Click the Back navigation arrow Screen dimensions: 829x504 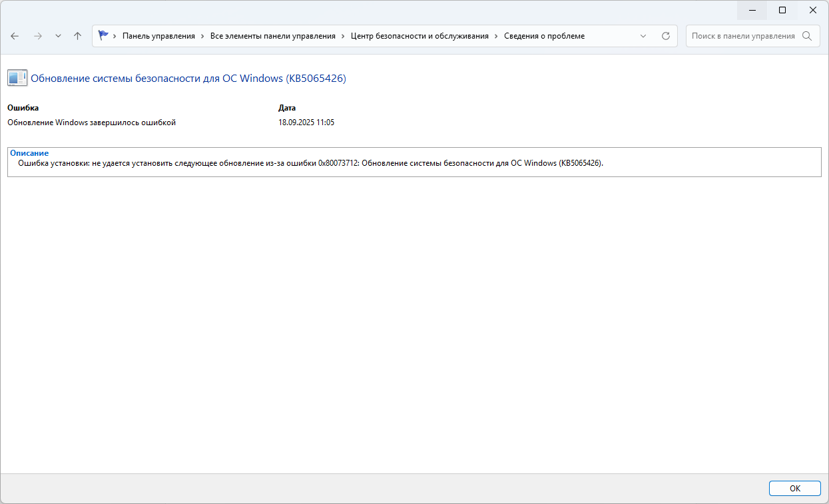[x=15, y=36]
